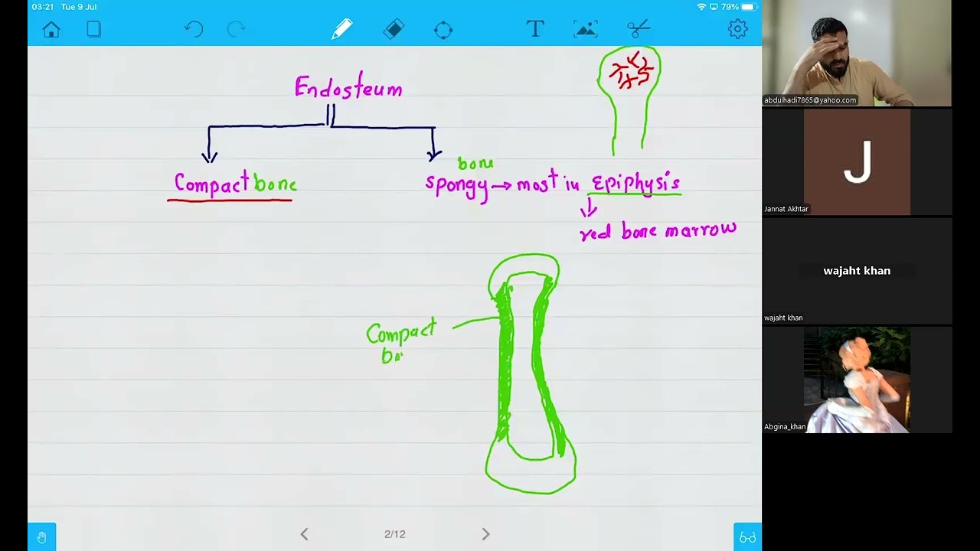Toggle the hand pan mode

click(42, 537)
